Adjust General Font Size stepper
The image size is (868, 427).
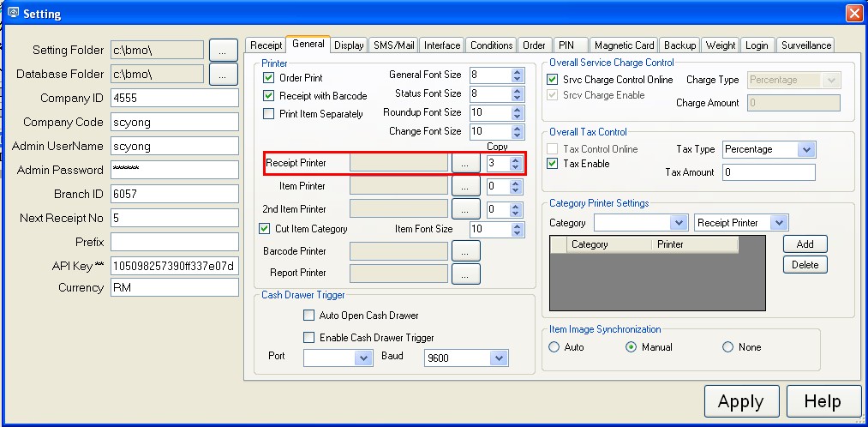click(517, 75)
